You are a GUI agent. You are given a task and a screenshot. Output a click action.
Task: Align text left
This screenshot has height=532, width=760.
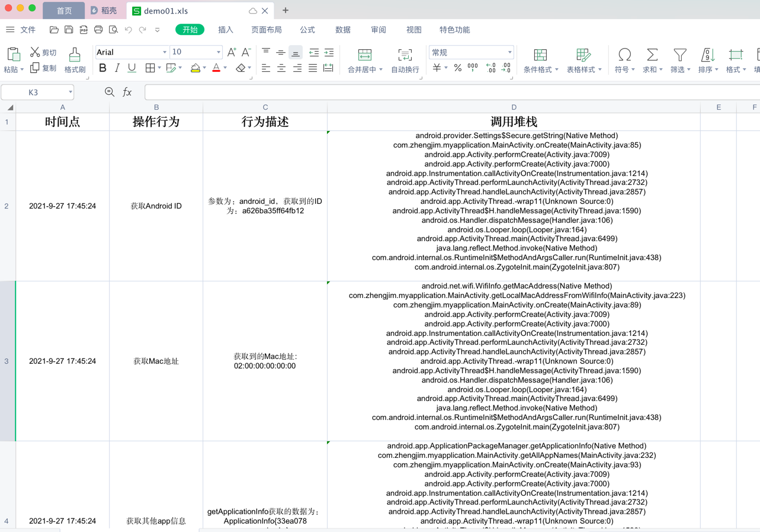tap(266, 69)
